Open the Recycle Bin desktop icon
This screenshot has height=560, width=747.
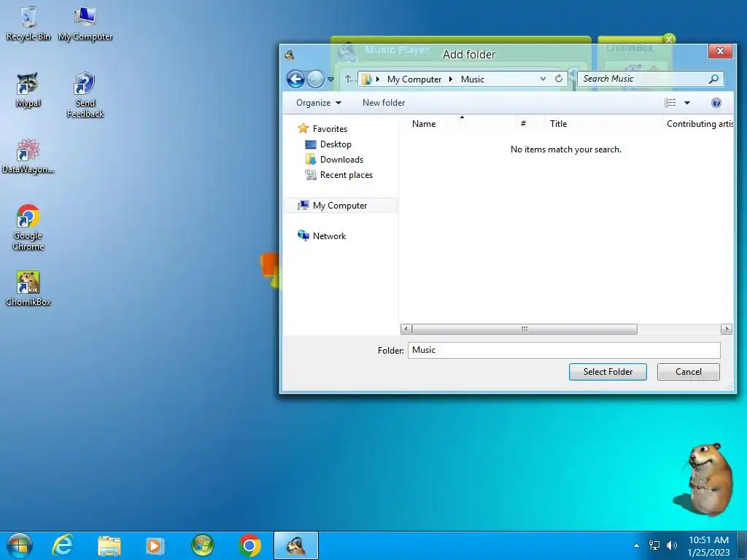[x=28, y=24]
